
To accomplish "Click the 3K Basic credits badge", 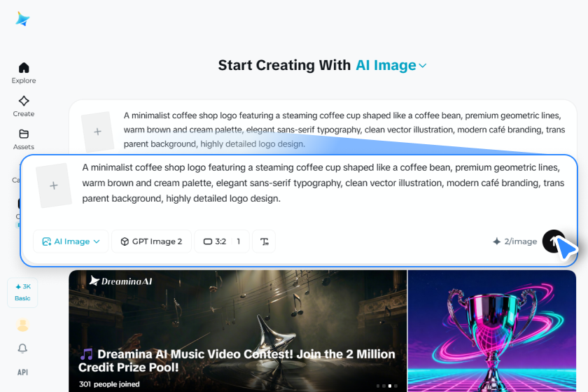I will tap(22, 293).
